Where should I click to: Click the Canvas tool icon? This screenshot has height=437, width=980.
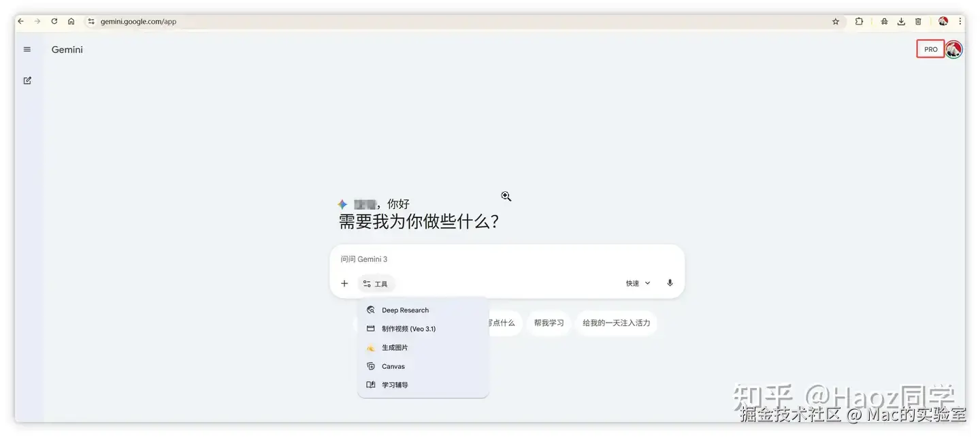click(371, 366)
